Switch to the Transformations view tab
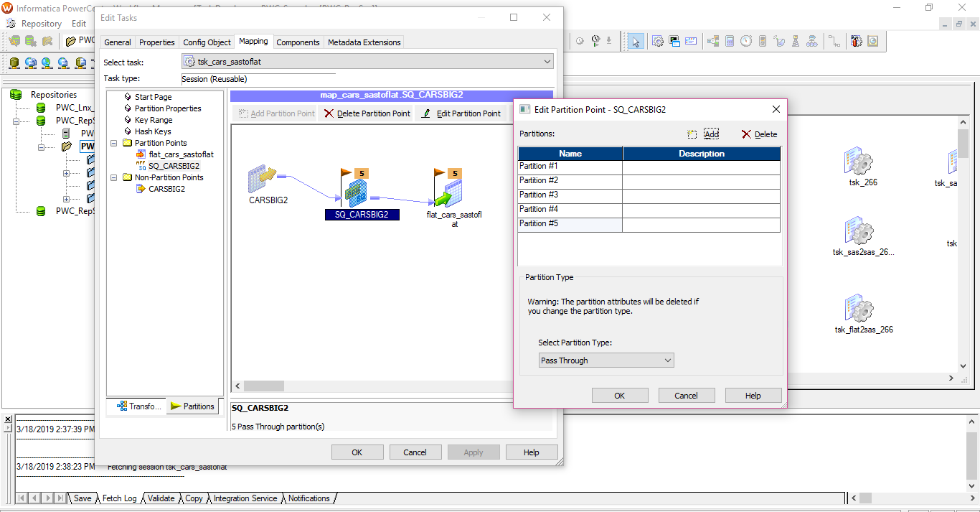The height and width of the screenshot is (512, 980). [136, 406]
